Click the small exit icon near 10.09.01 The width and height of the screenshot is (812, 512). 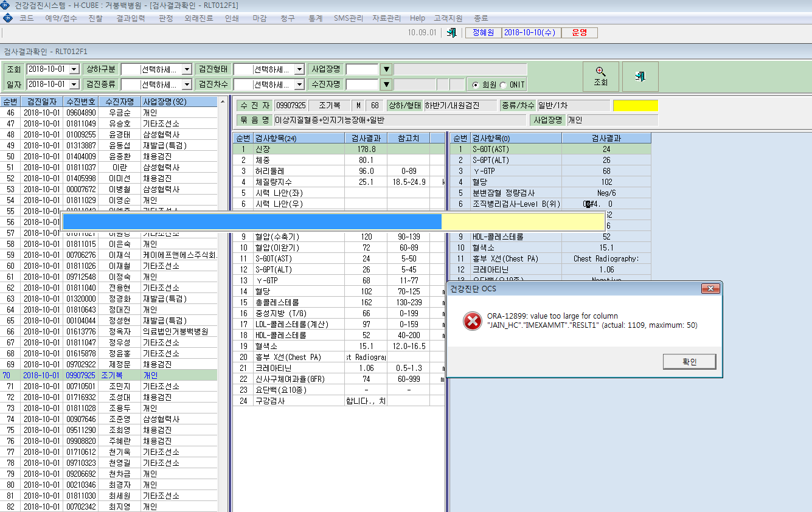point(451,33)
